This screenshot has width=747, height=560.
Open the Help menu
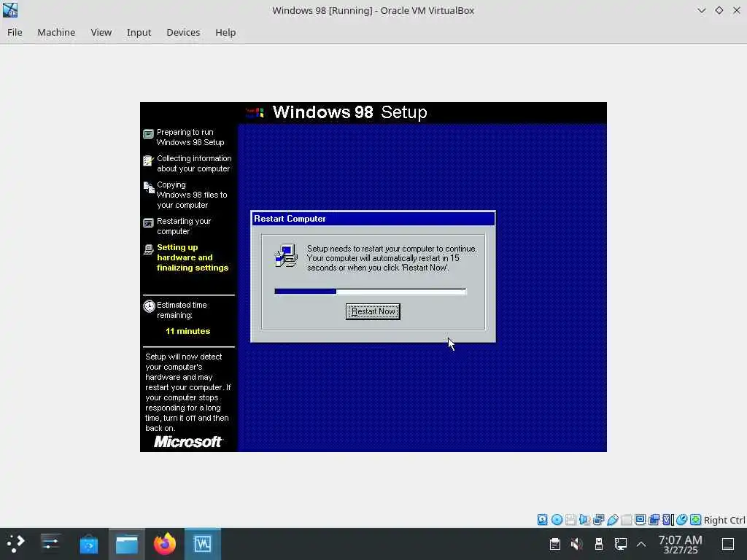tap(225, 32)
